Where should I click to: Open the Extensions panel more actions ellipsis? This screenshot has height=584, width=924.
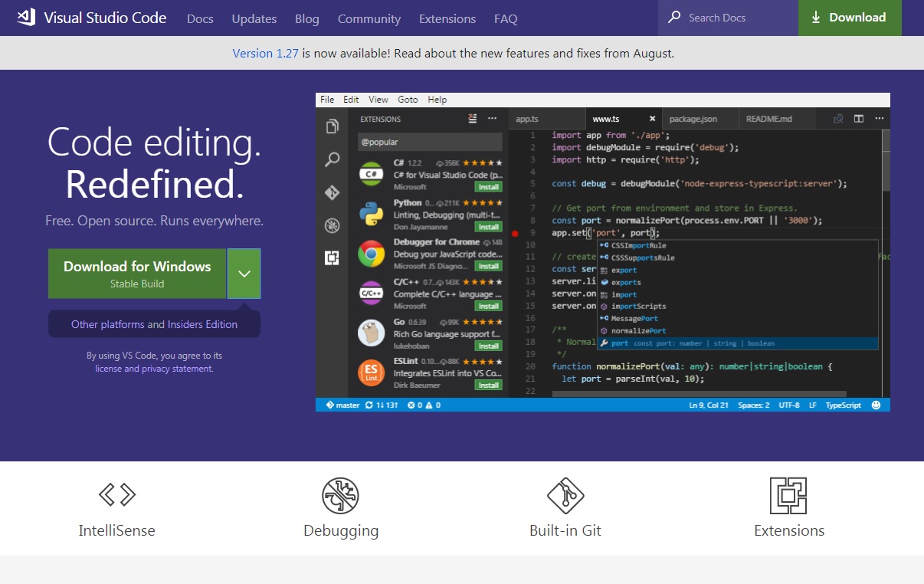point(492,119)
